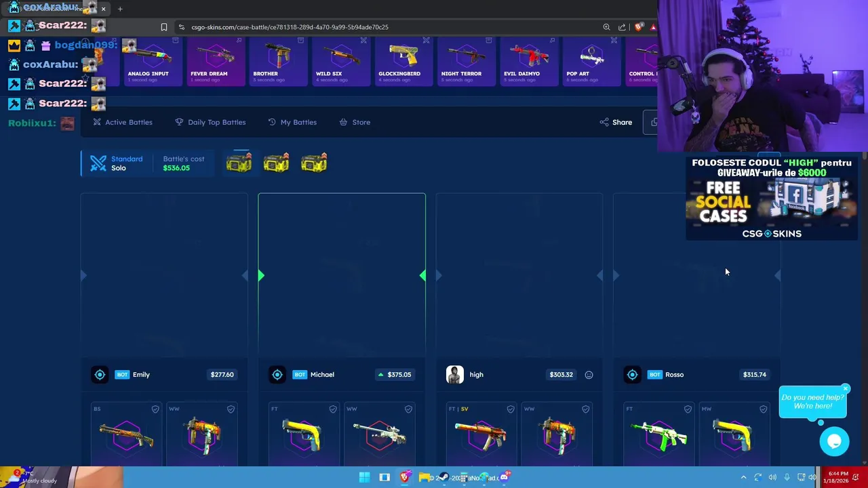Open Steam from the taskbar
The height and width of the screenshot is (488, 868).
click(x=444, y=477)
